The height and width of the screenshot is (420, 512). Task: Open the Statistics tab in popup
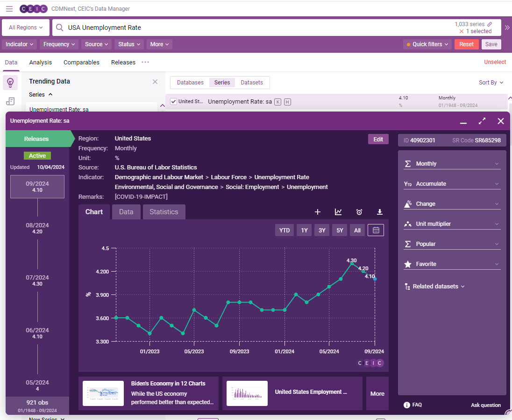[x=164, y=212]
